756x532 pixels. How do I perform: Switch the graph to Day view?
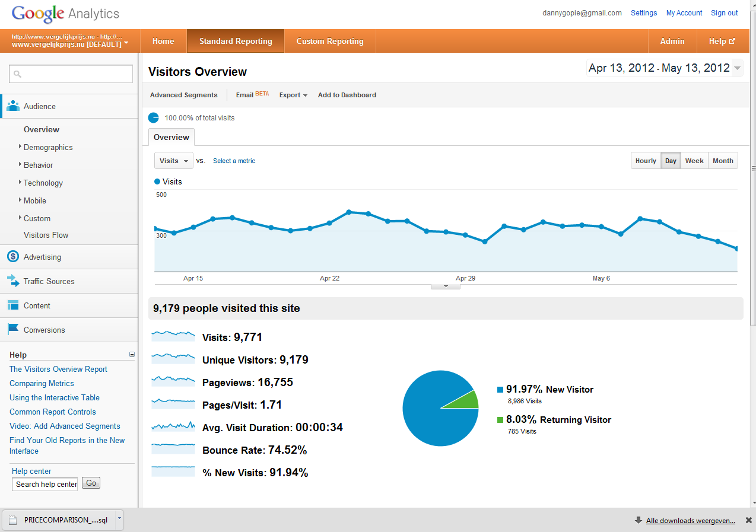(x=671, y=161)
